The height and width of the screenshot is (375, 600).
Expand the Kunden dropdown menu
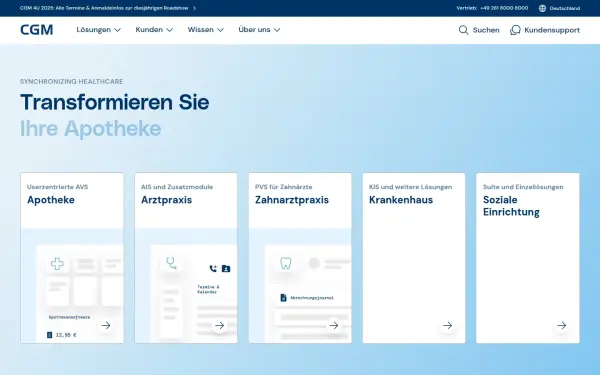[154, 29]
